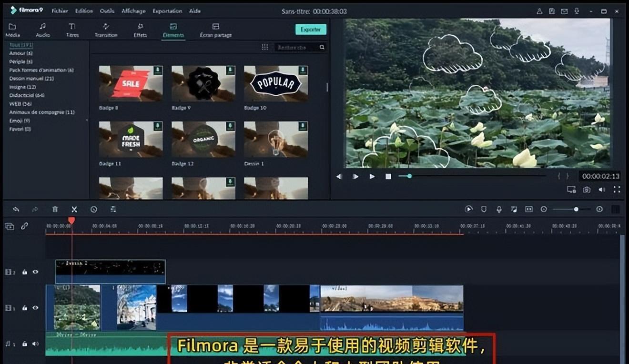629x364 pixels.
Task: Mute audio track 1
Action: 35,344
